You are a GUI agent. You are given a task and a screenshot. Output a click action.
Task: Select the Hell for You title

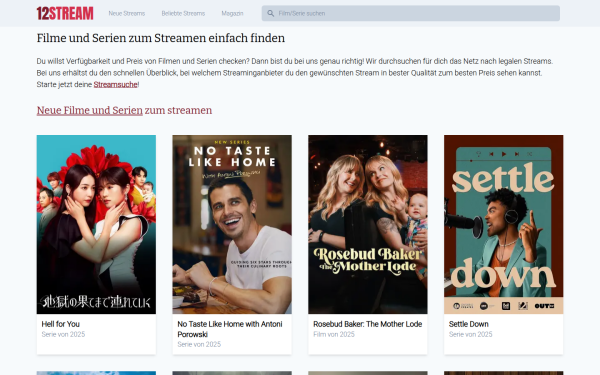click(x=60, y=324)
